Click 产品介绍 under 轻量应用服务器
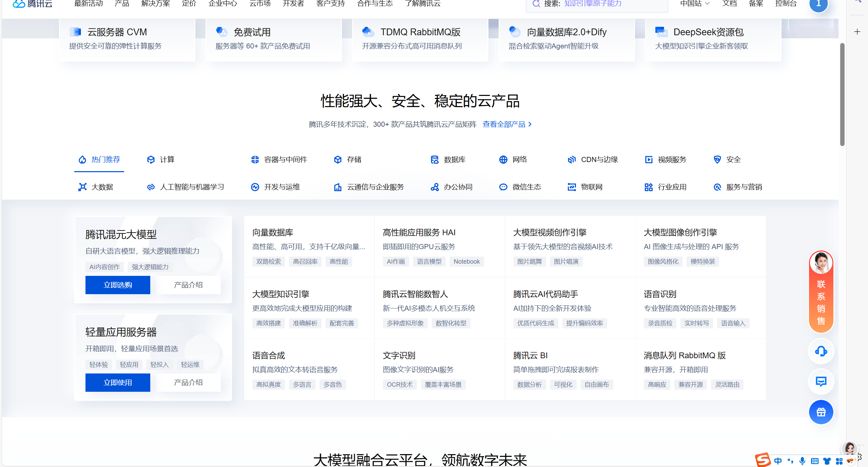 (188, 383)
